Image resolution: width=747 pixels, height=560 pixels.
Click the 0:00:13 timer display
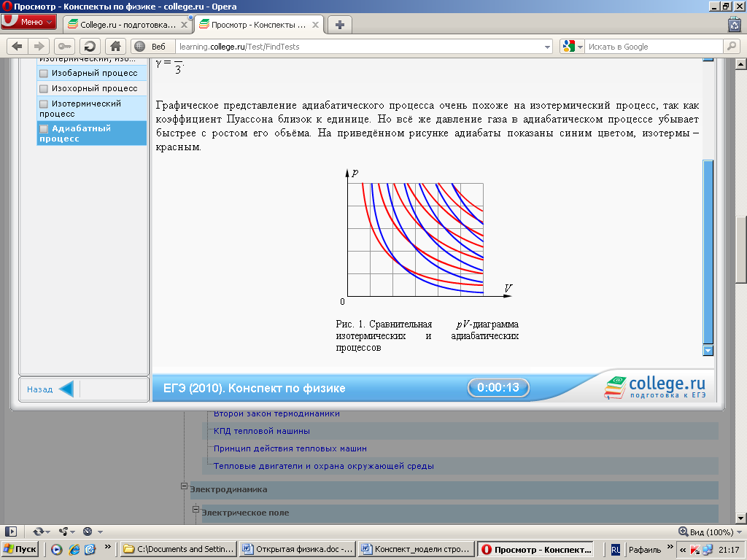498,387
